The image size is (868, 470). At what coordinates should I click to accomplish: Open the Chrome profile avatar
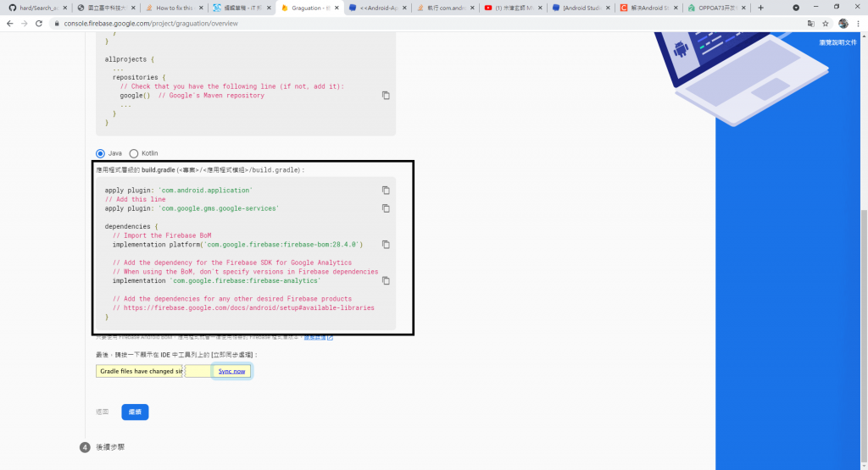pos(843,24)
